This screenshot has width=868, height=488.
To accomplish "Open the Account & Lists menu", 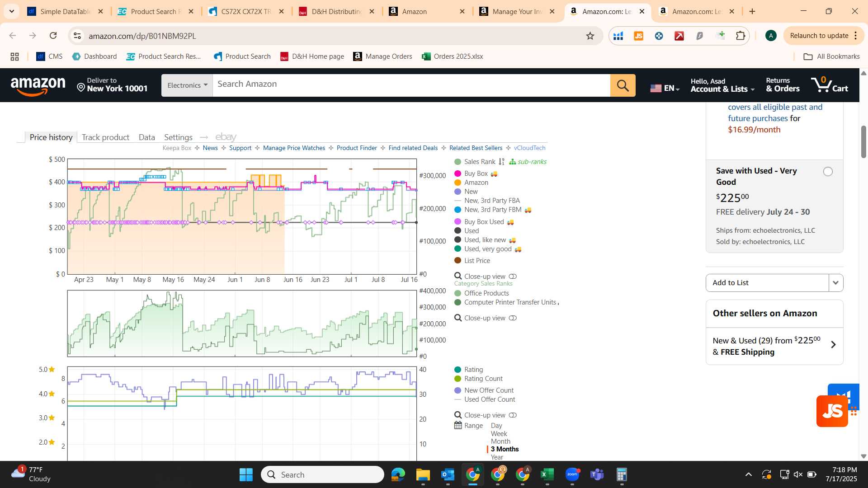I will point(722,85).
